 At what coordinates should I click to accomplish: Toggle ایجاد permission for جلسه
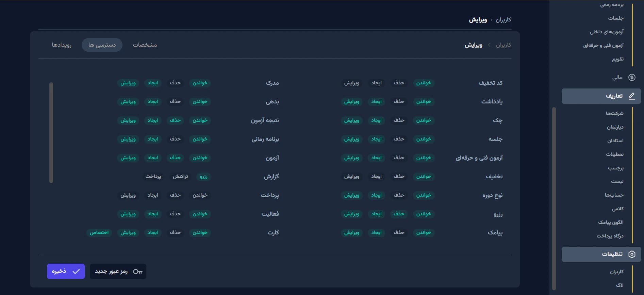tap(376, 139)
